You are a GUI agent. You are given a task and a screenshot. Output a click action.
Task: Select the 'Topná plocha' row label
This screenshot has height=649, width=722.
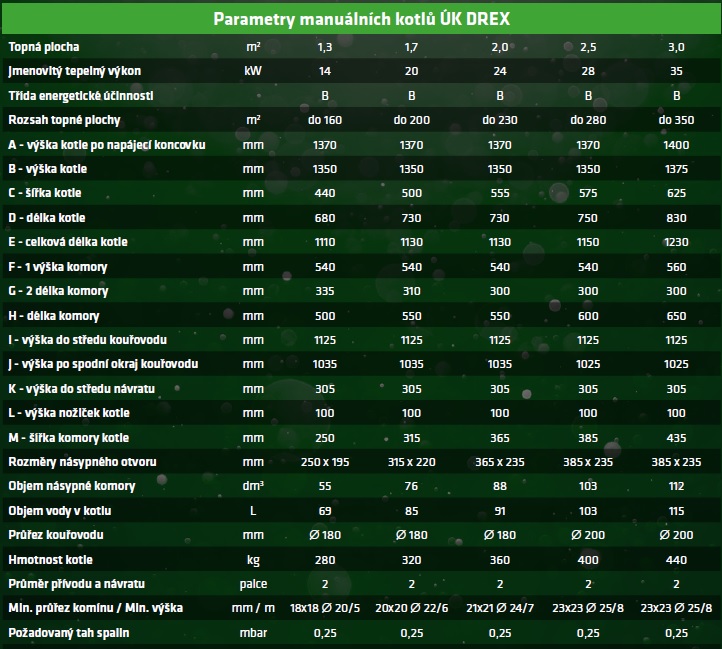pyautogui.click(x=44, y=47)
